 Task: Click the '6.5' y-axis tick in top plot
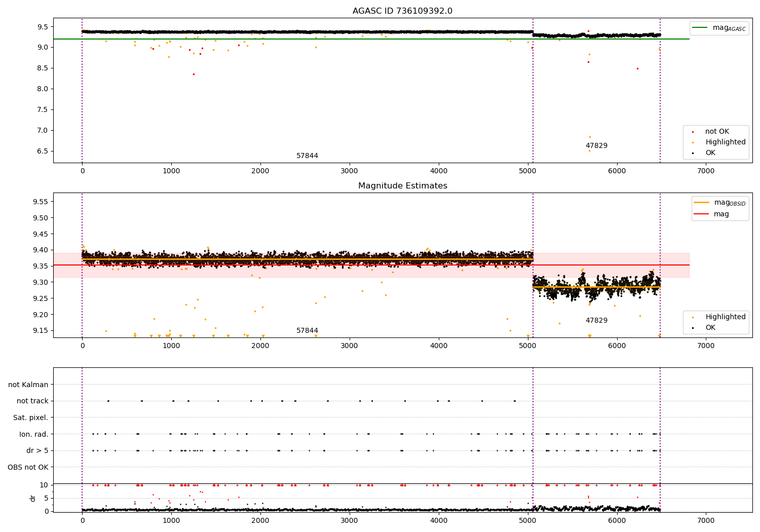(x=43, y=151)
